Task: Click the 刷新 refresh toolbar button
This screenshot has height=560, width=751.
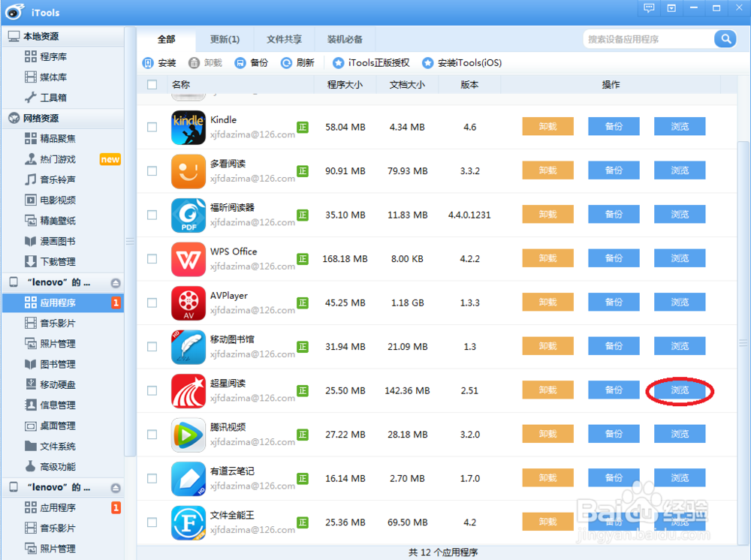Action: coord(297,63)
